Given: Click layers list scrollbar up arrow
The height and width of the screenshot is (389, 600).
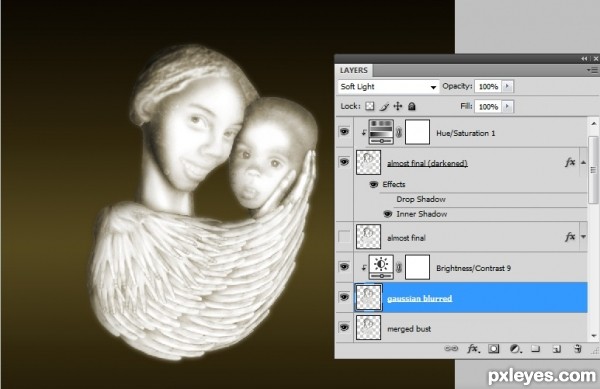Looking at the screenshot, I should click(593, 124).
